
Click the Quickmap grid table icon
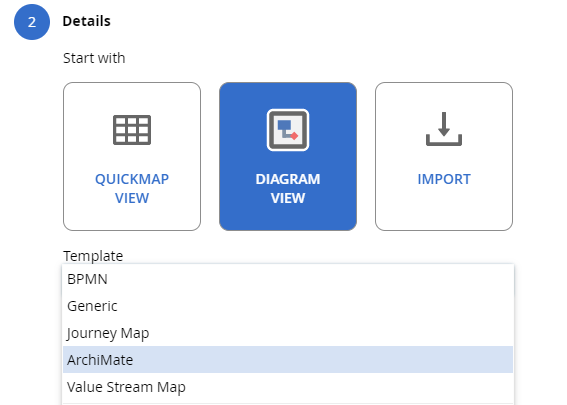coord(132,130)
